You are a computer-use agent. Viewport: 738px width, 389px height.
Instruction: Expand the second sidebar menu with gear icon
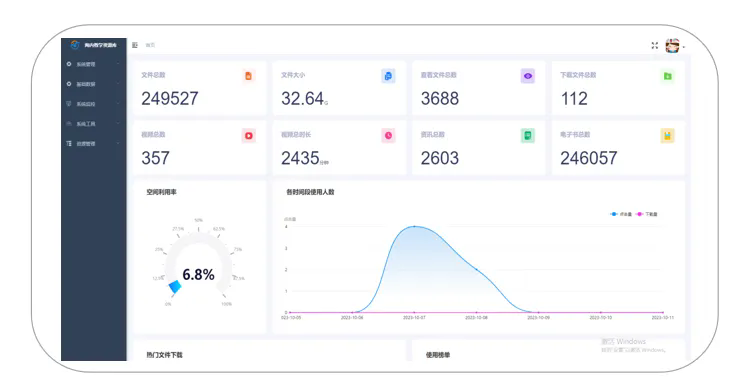tap(93, 84)
